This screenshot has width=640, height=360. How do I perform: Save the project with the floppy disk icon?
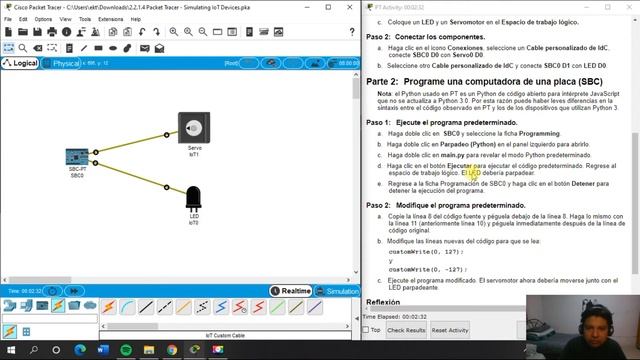pos(37,32)
